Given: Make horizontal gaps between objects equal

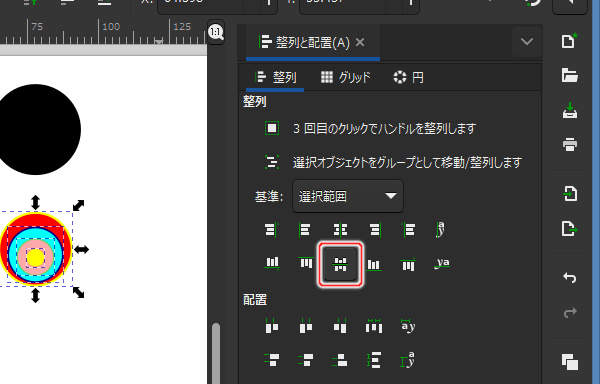Looking at the screenshot, I should tap(374, 326).
